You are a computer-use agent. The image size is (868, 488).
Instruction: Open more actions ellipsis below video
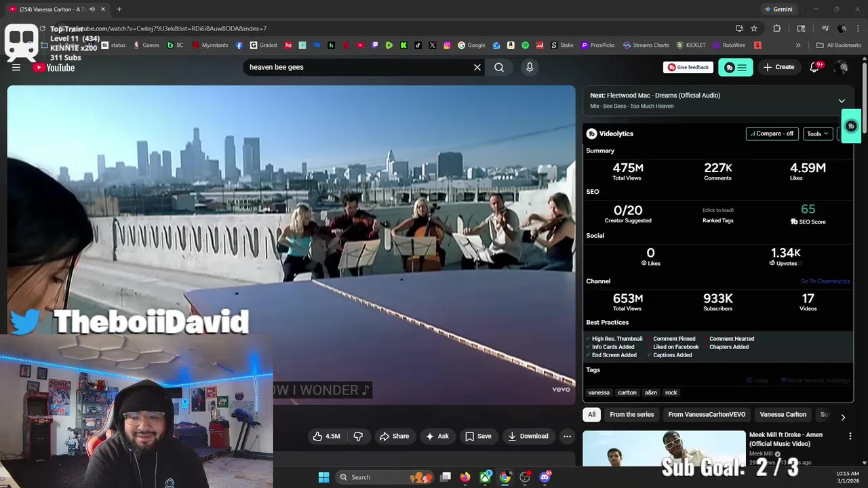pyautogui.click(x=567, y=436)
